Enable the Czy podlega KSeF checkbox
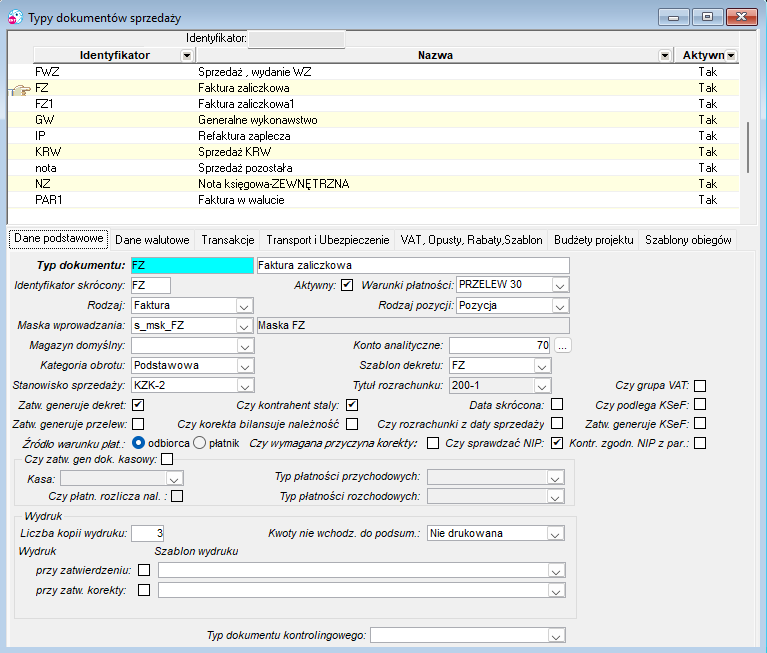The image size is (767, 653). pyautogui.click(x=700, y=404)
